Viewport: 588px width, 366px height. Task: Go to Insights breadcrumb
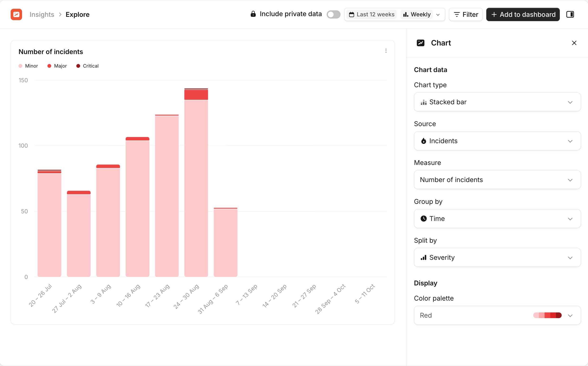(42, 14)
